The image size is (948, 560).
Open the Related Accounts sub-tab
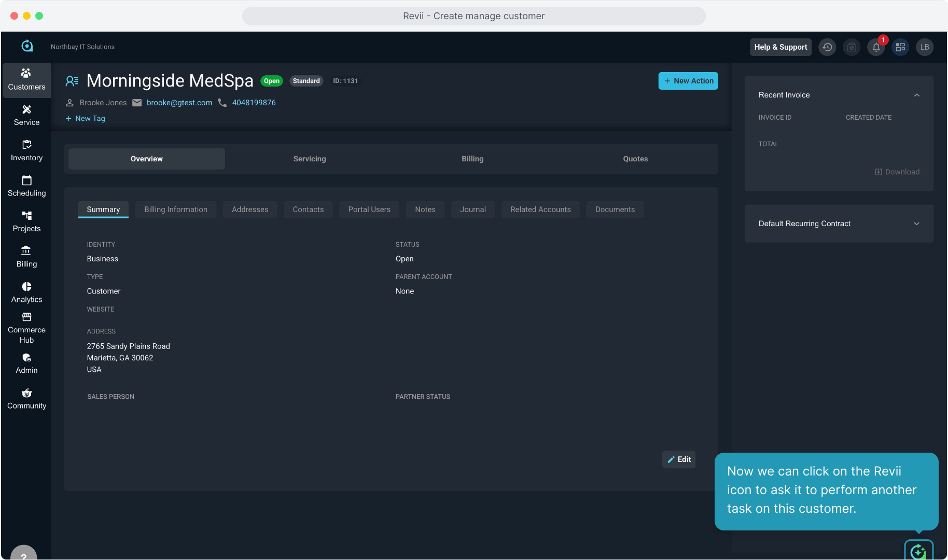[540, 209]
